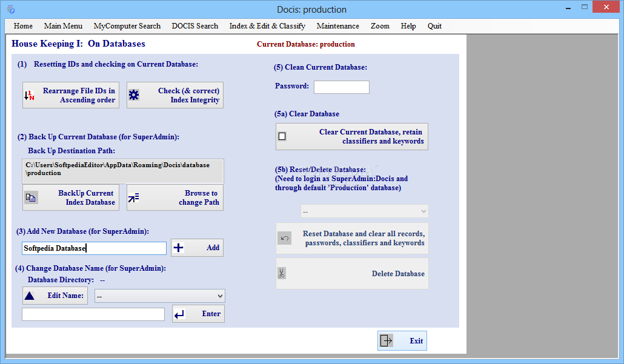Click the empty new database name field
624x364 pixels.
(x=93, y=314)
